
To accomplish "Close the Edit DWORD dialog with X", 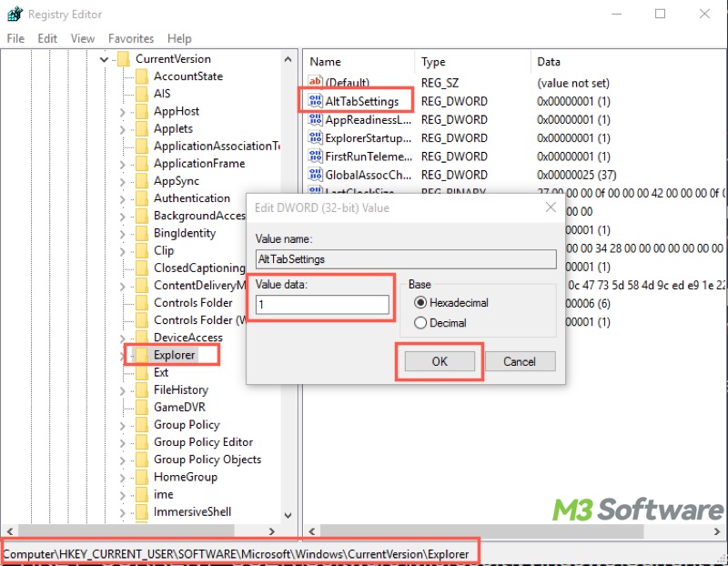I will [x=551, y=207].
